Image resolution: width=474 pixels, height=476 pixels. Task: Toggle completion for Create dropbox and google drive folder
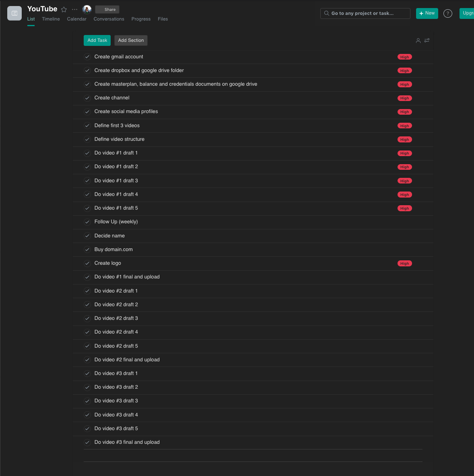coord(87,70)
